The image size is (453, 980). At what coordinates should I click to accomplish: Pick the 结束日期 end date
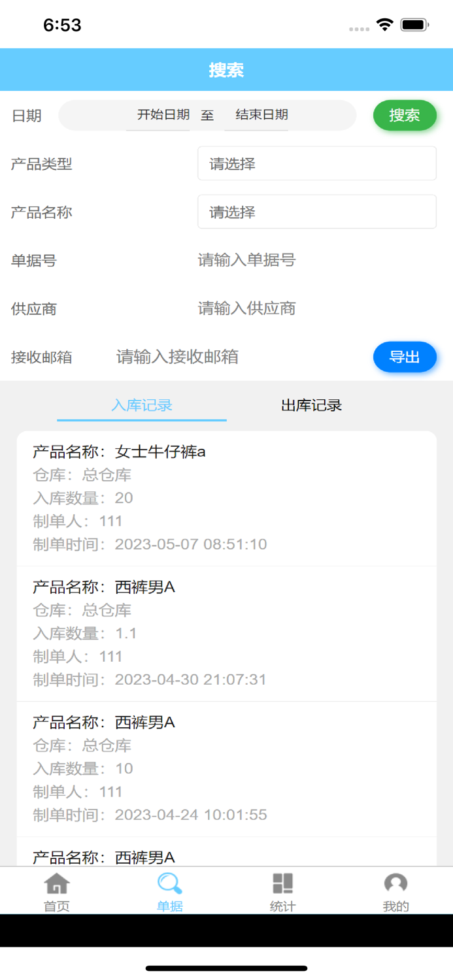(261, 115)
